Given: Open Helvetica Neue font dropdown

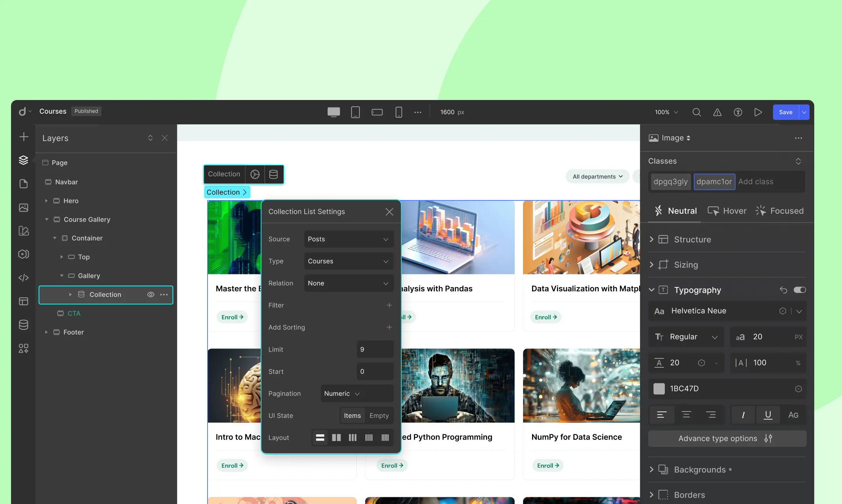Looking at the screenshot, I should [x=727, y=311].
